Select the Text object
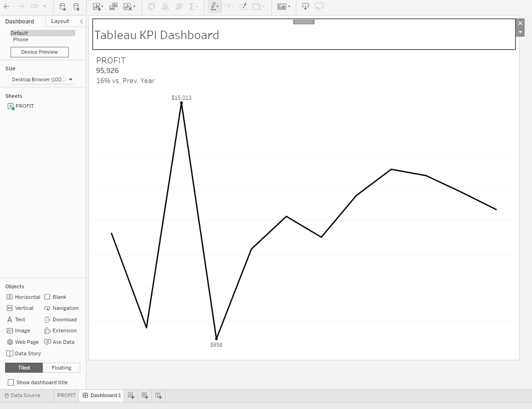This screenshot has height=409, width=532. coord(16,319)
